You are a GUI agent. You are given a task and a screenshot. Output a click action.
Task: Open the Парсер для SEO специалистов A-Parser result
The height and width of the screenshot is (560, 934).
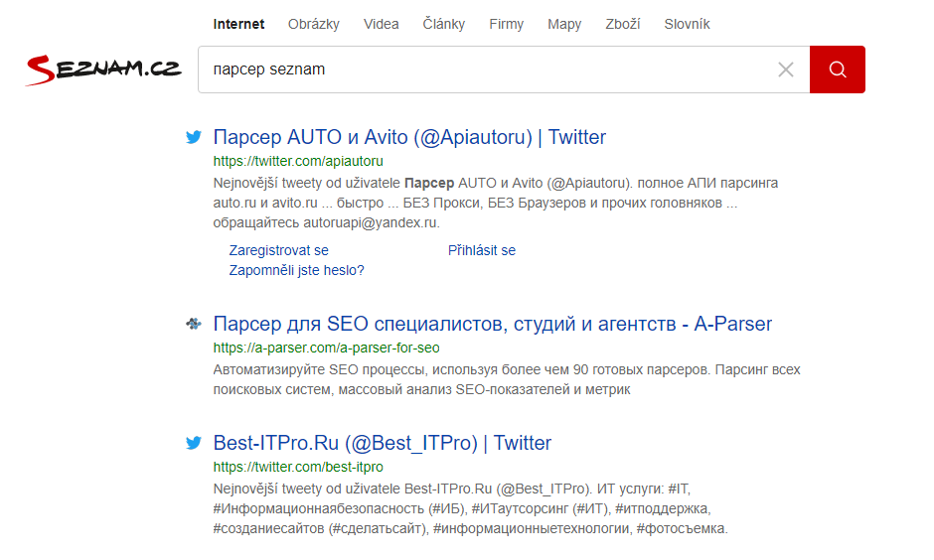pyautogui.click(x=493, y=325)
